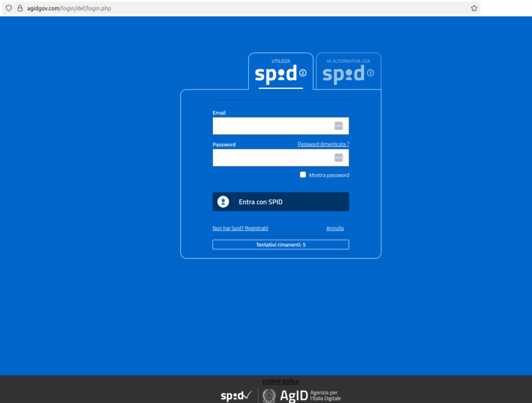Click the tracking protection shield icon
532x403 pixels.
click(x=8, y=8)
